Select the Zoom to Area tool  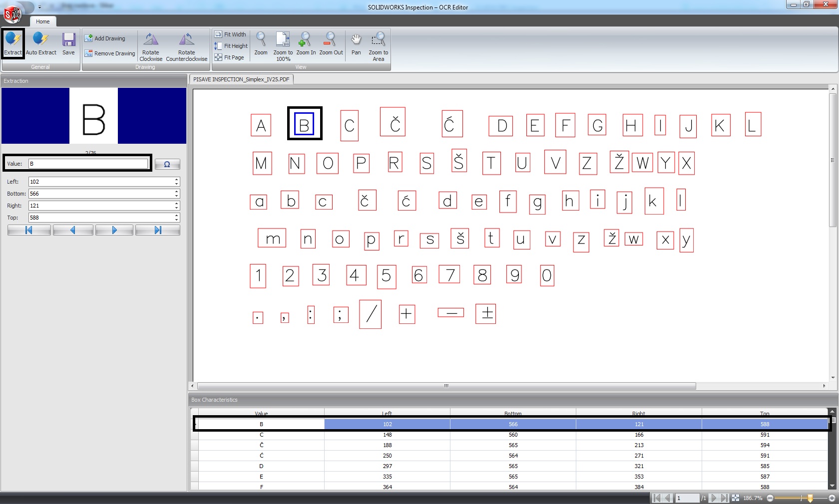(x=378, y=45)
